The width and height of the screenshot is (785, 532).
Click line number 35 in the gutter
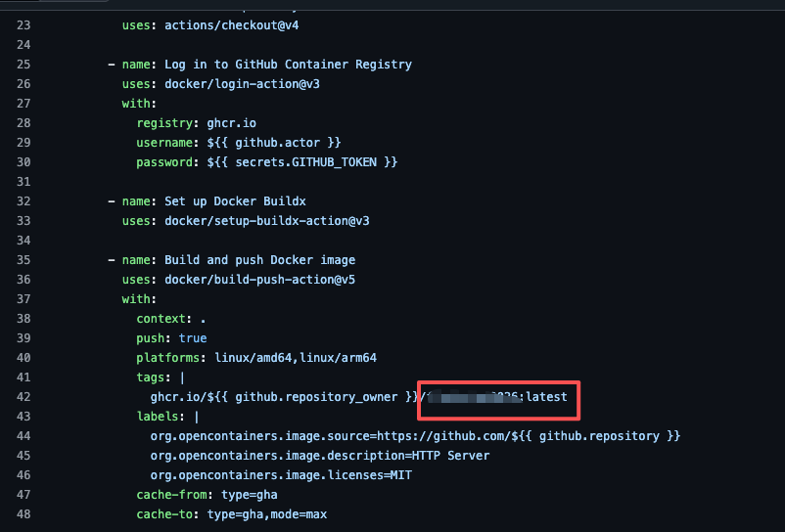(25, 260)
